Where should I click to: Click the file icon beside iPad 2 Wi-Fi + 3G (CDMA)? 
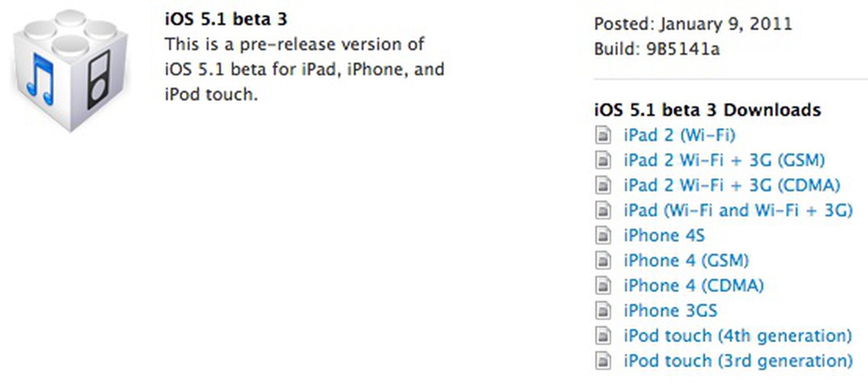click(604, 185)
